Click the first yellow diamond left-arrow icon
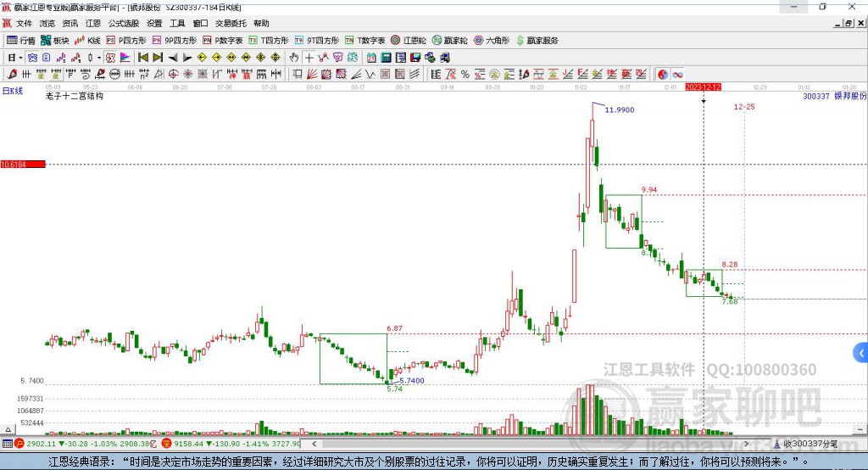Screen dimensions: 868x470 202,58
